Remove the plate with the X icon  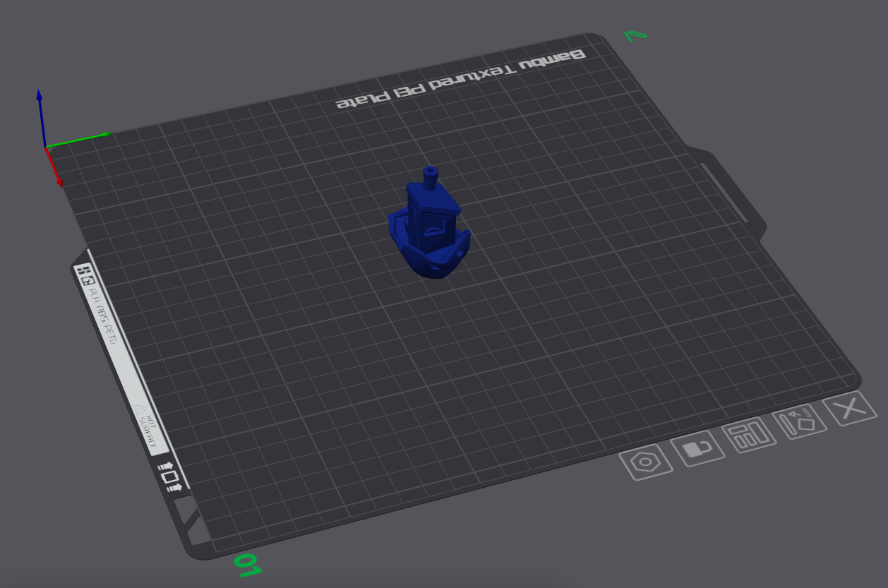(849, 409)
